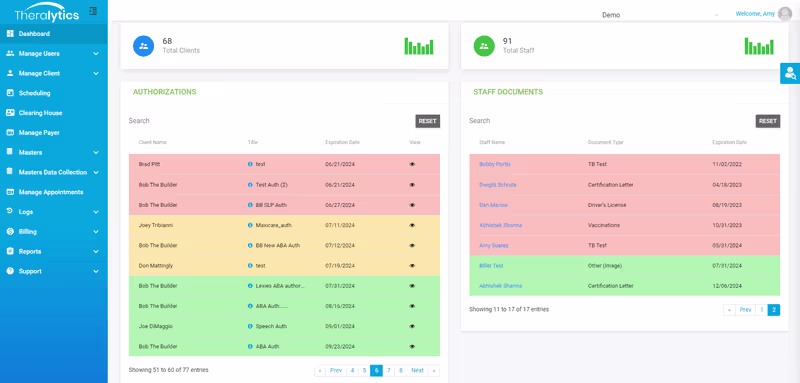
Task: Select Driver's License document cell
Action: click(607, 205)
